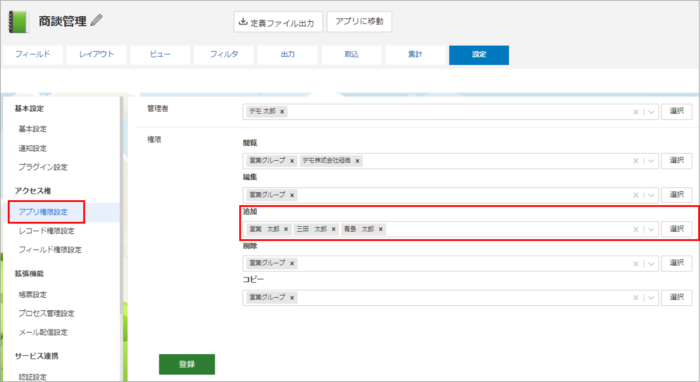Expand the 編集 field dropdown arrow

pos(651,195)
